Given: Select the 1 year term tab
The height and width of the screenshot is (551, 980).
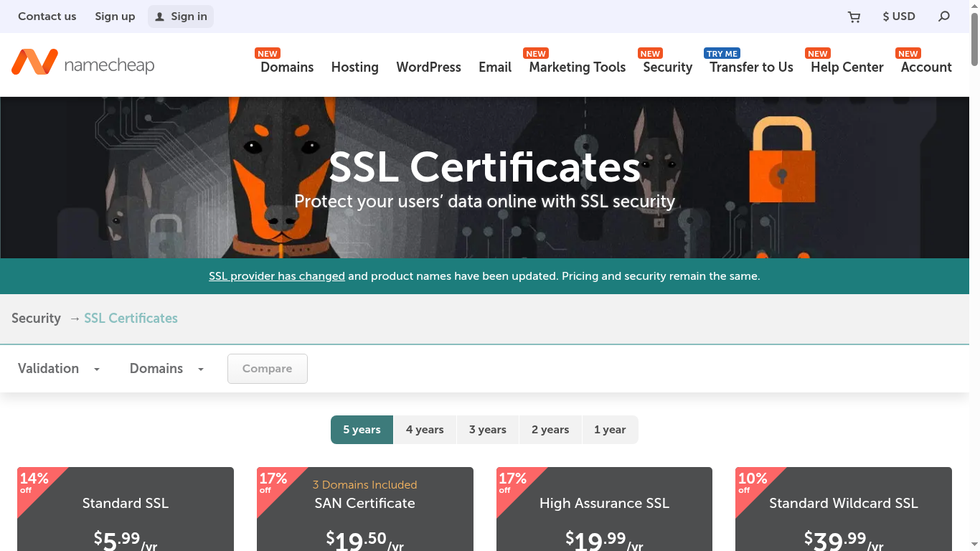Looking at the screenshot, I should click(x=610, y=430).
